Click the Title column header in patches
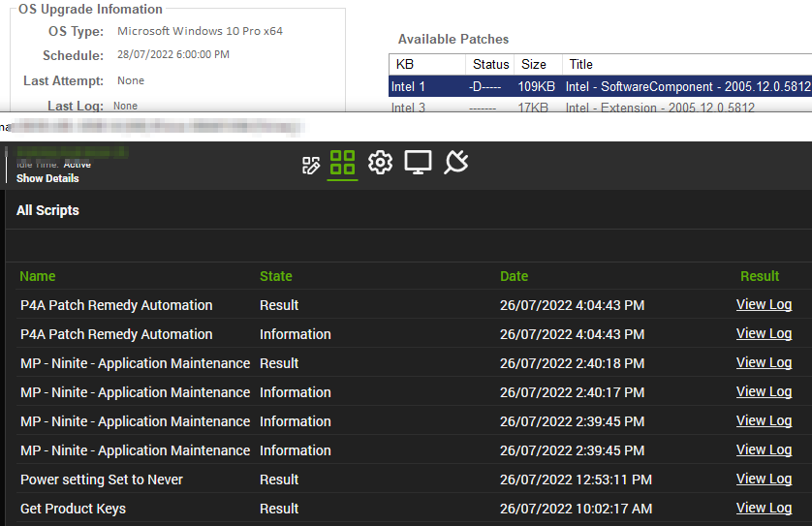The width and height of the screenshot is (812, 526). click(581, 64)
